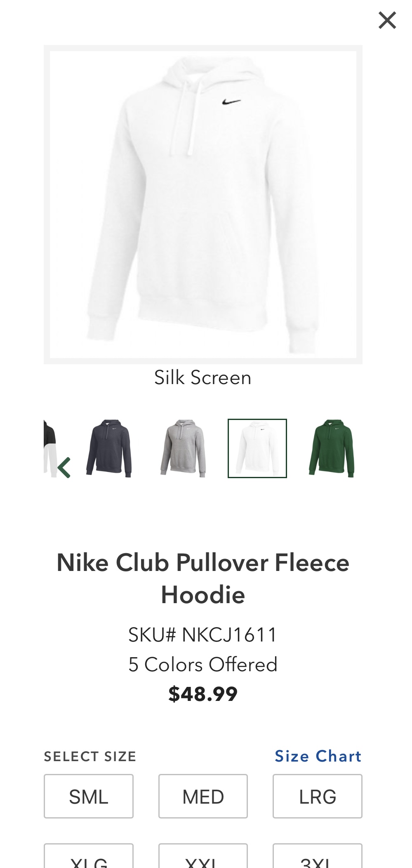The width and height of the screenshot is (412, 868).
Task: Close the product detail overlay
Action: coord(387,20)
